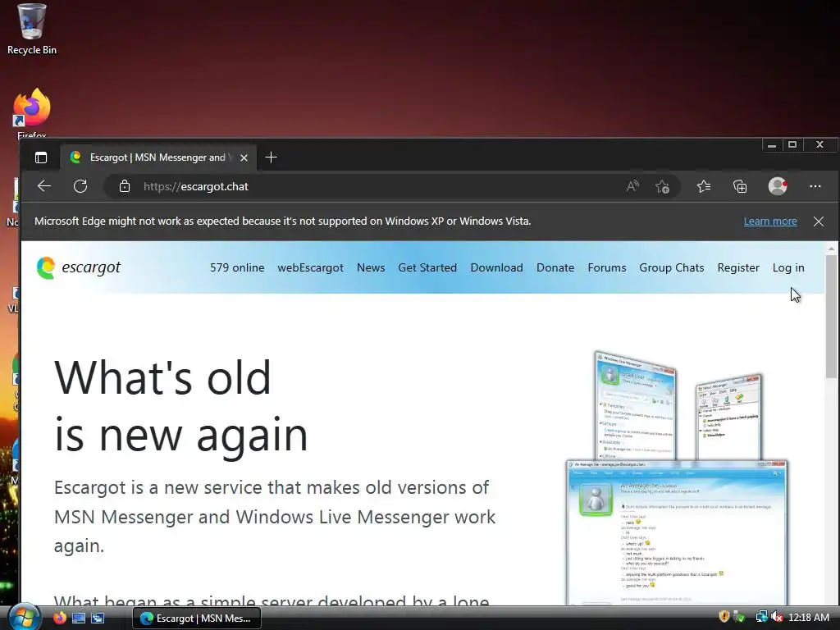The width and height of the screenshot is (840, 630).
Task: Add this page to favorites star icon
Action: 662,186
